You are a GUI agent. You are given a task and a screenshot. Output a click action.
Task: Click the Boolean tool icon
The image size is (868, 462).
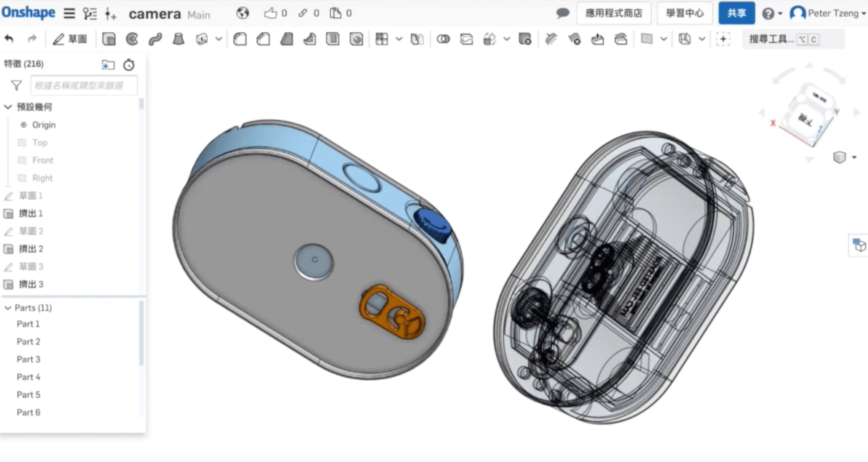click(443, 39)
